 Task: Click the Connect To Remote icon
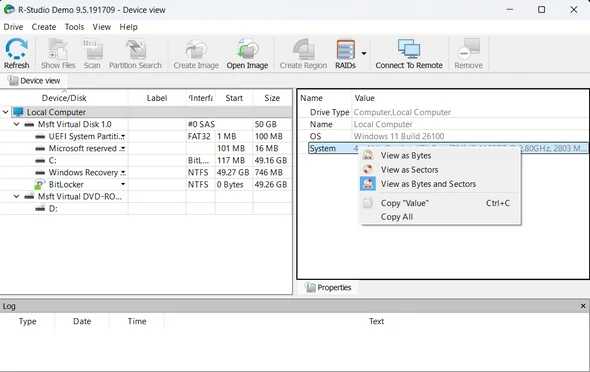tap(409, 49)
